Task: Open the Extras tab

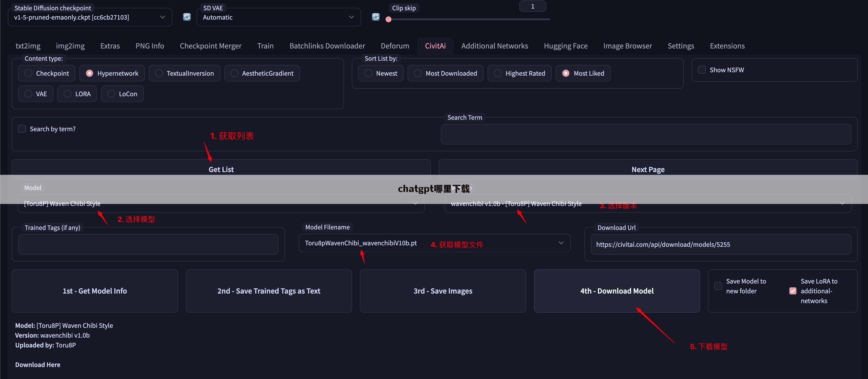Action: point(110,46)
